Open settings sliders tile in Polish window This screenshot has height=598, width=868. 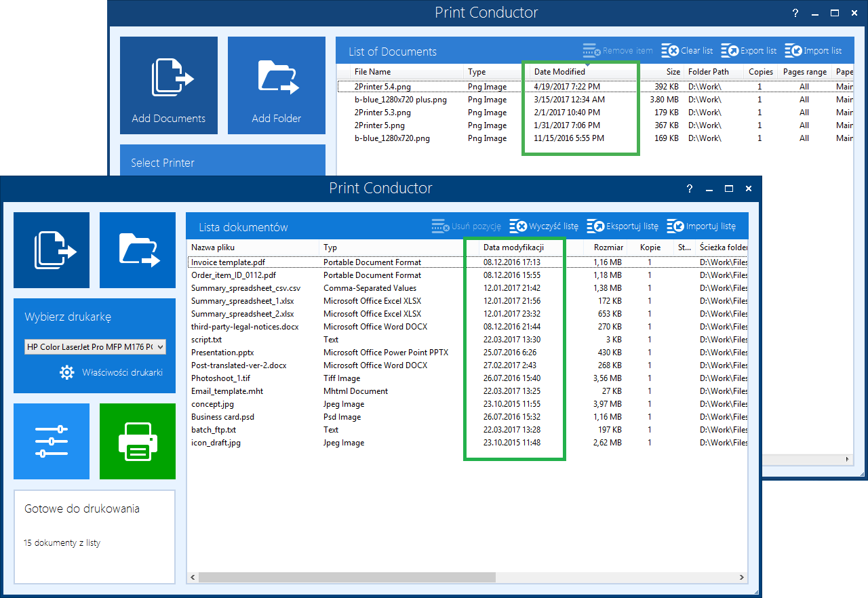[52, 441]
